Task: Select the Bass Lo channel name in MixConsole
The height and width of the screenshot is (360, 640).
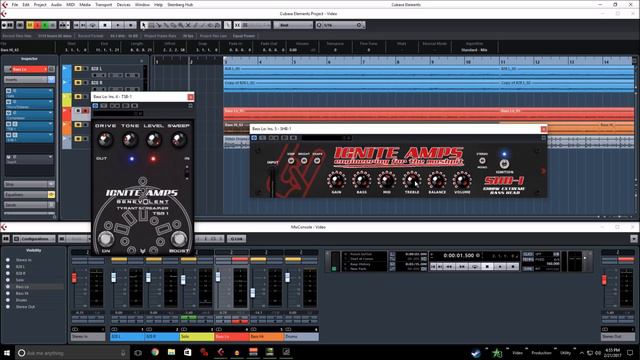Action: 232,337
